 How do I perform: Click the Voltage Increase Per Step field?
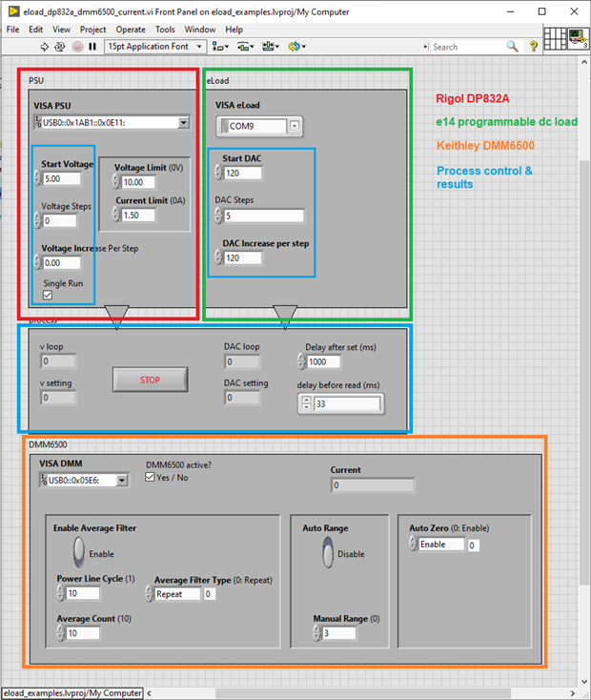point(62,263)
